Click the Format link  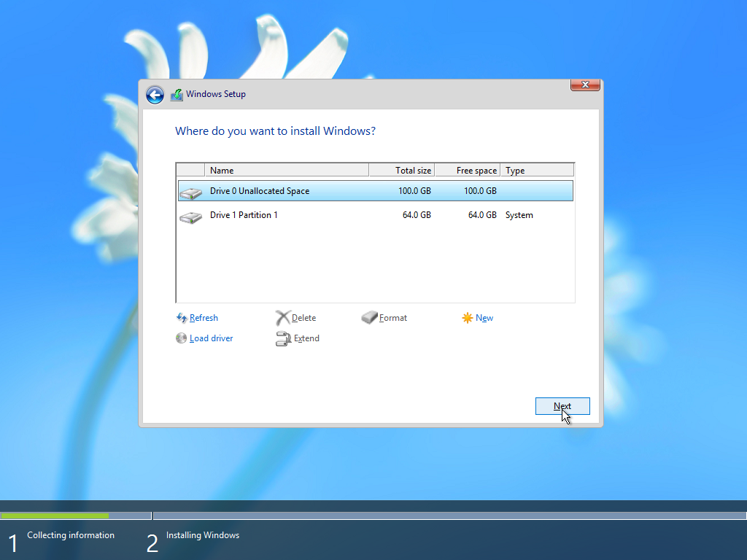[393, 318]
